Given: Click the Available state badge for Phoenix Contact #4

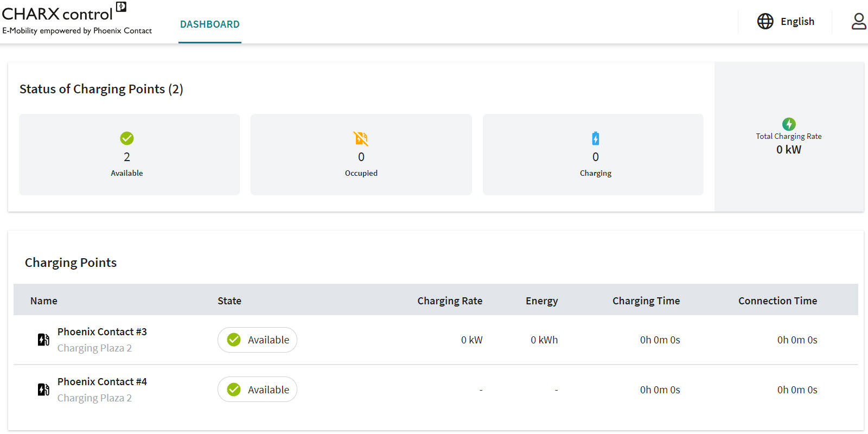Looking at the screenshot, I should click(257, 390).
